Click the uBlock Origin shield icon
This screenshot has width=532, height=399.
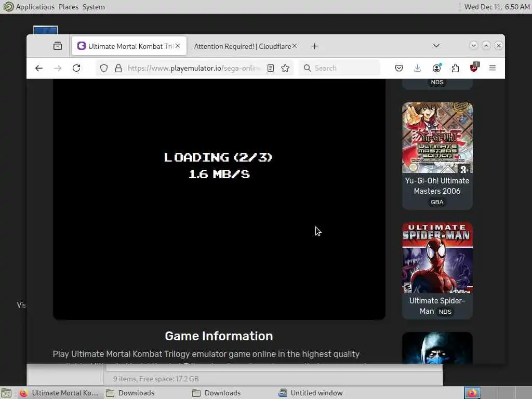tap(474, 67)
